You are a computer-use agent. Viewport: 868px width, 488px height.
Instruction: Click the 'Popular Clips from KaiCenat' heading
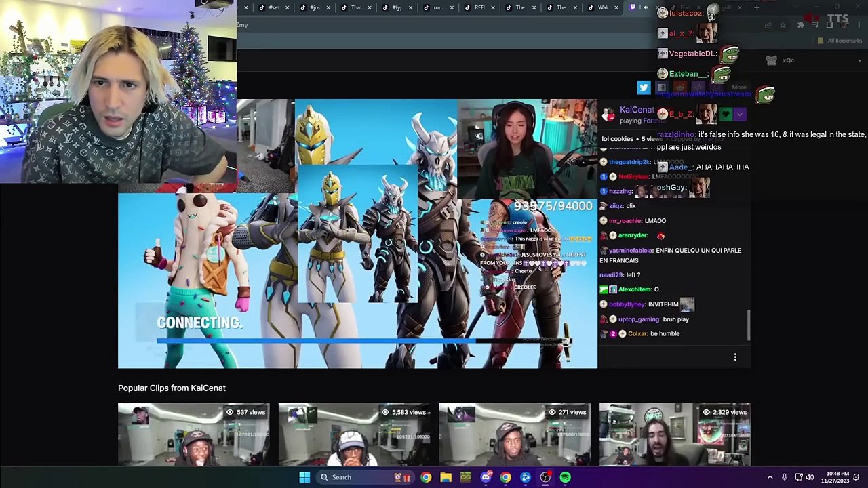pyautogui.click(x=172, y=388)
